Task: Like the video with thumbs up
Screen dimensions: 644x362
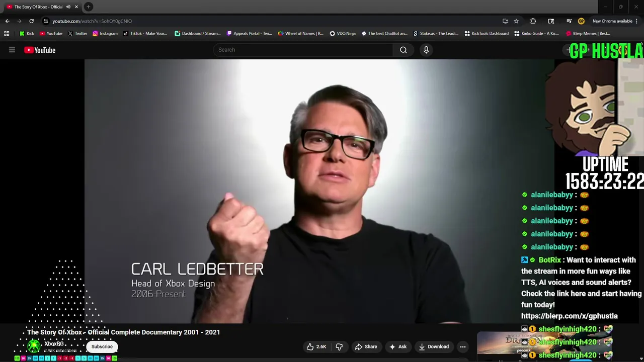Action: click(x=316, y=346)
